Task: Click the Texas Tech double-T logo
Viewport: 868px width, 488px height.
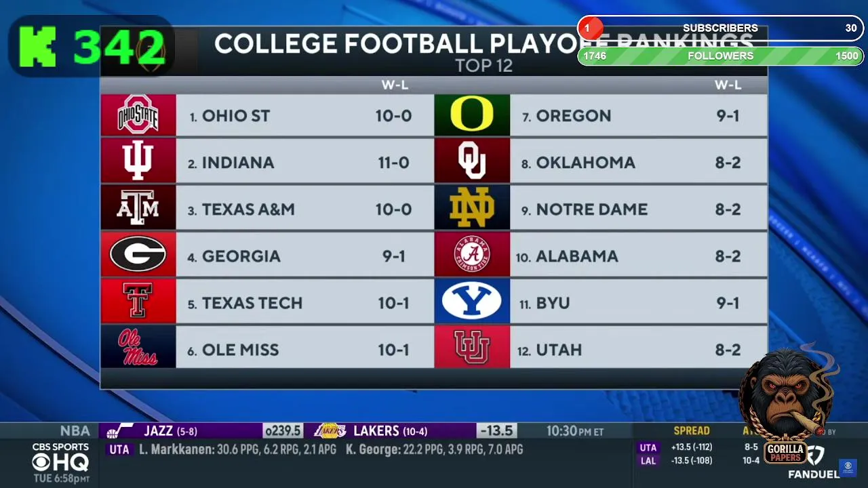Action: 138,302
